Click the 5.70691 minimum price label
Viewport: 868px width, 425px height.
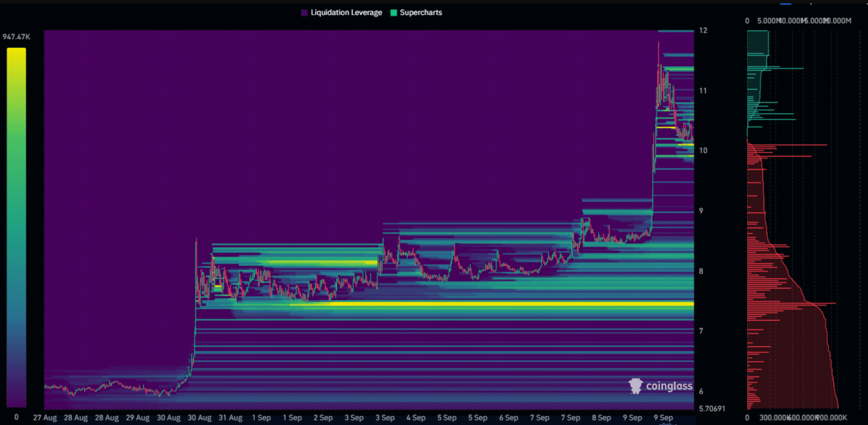click(712, 408)
